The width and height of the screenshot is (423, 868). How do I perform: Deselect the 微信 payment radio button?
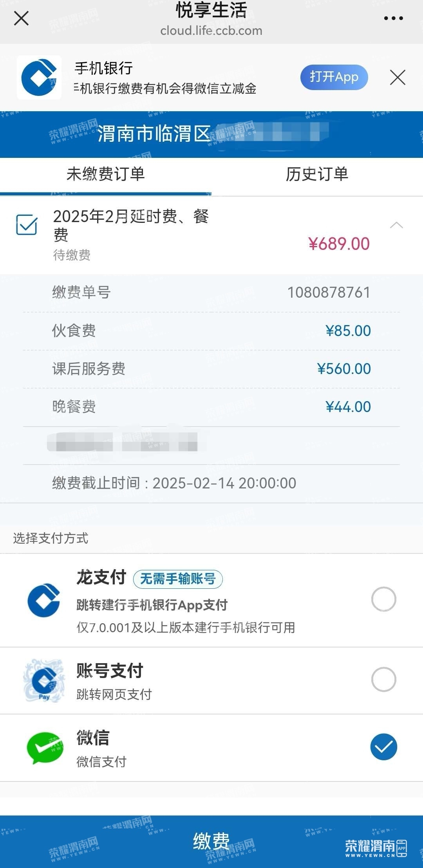pyautogui.click(x=383, y=747)
